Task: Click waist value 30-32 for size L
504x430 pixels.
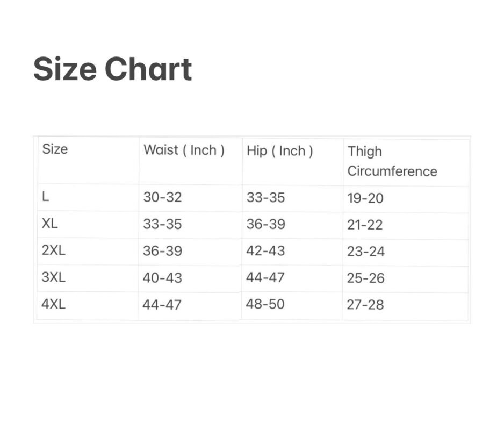Action: 162,197
